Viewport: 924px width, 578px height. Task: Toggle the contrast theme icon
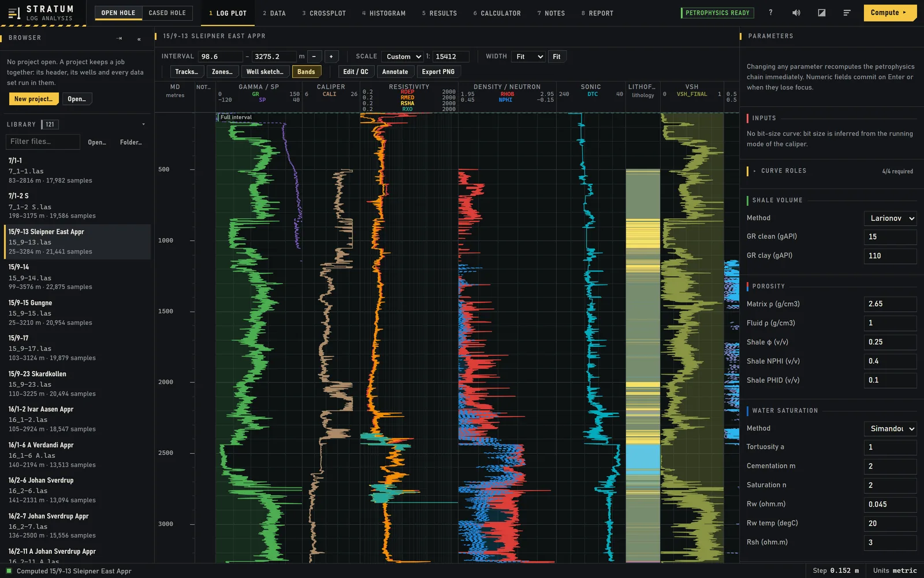[x=821, y=13]
